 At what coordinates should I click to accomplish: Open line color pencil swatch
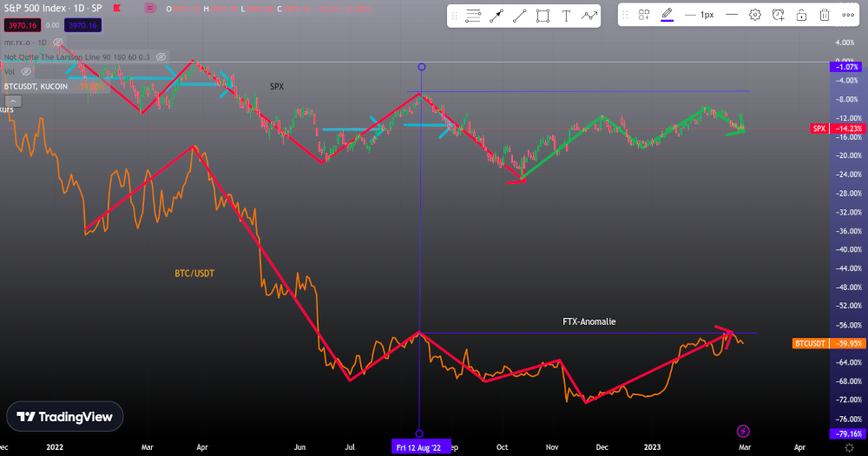click(667, 15)
